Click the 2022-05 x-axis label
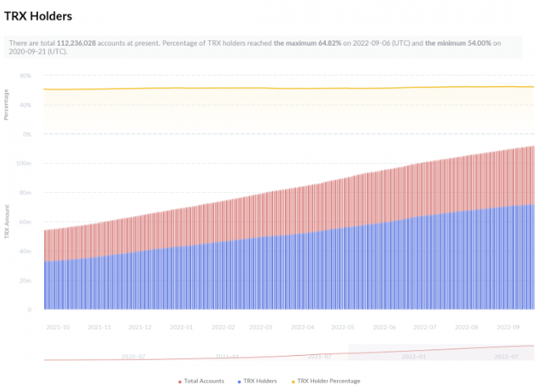 [x=343, y=327]
